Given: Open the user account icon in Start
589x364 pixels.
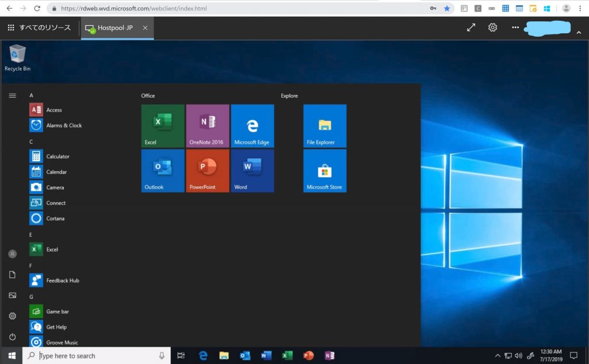Looking at the screenshot, I should coord(13,254).
